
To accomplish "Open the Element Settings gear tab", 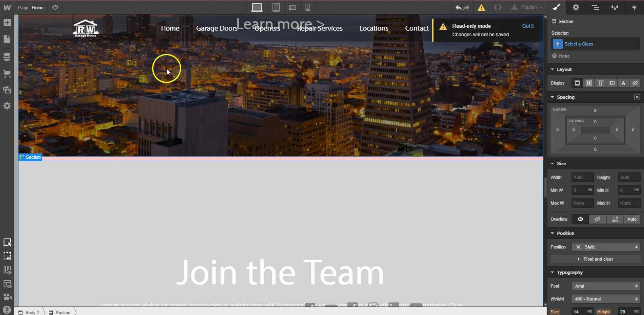I will tap(576, 7).
